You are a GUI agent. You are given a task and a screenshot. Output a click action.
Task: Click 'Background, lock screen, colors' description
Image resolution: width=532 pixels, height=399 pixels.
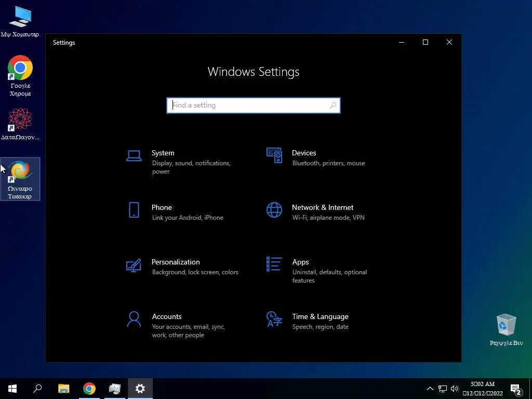coord(195,272)
